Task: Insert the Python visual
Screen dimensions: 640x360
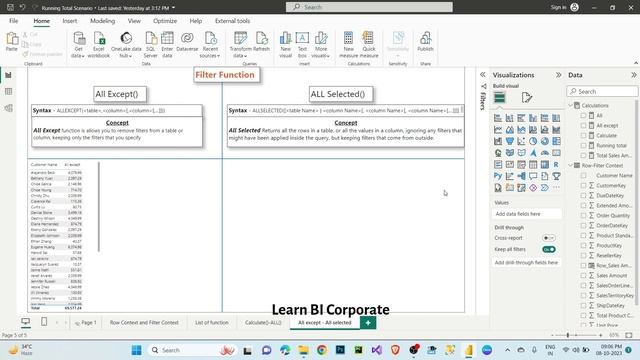Action: (x=498, y=176)
